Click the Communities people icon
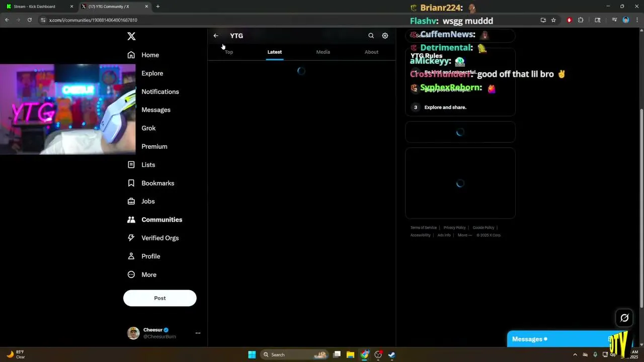 131,220
